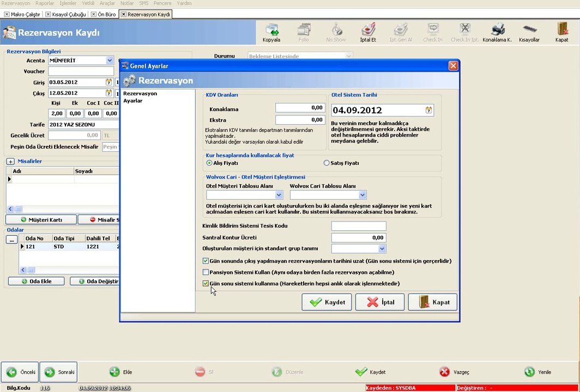Click the Kapat door icon in toolbar

click(562, 29)
